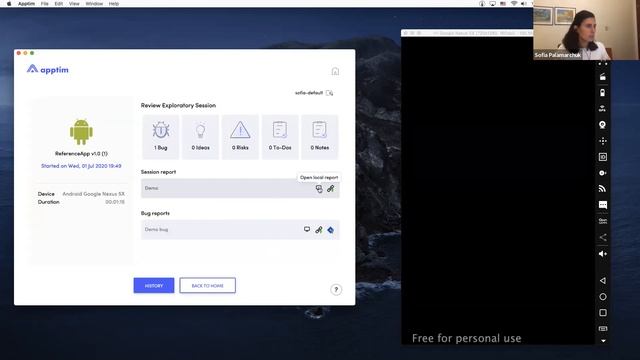Open the View menu
This screenshot has width=640, height=360.
74,4
